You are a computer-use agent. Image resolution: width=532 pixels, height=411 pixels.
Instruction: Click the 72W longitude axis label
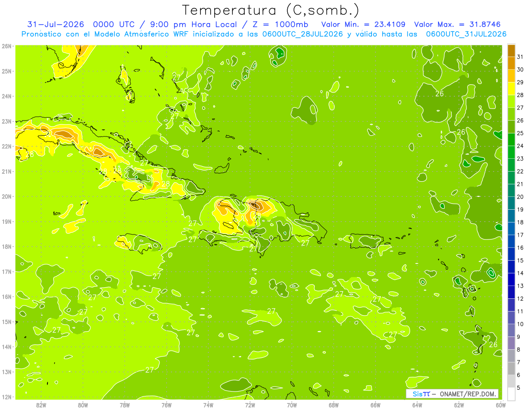click(250, 405)
